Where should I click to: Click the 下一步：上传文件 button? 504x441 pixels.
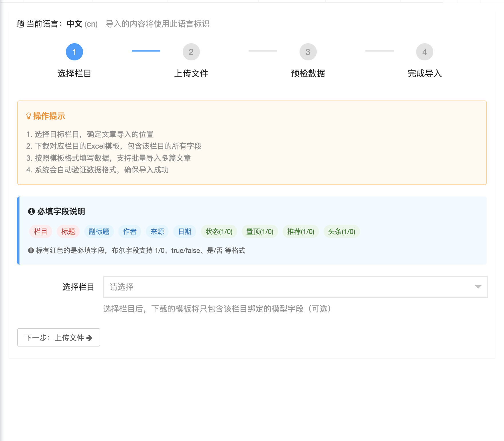click(x=58, y=338)
